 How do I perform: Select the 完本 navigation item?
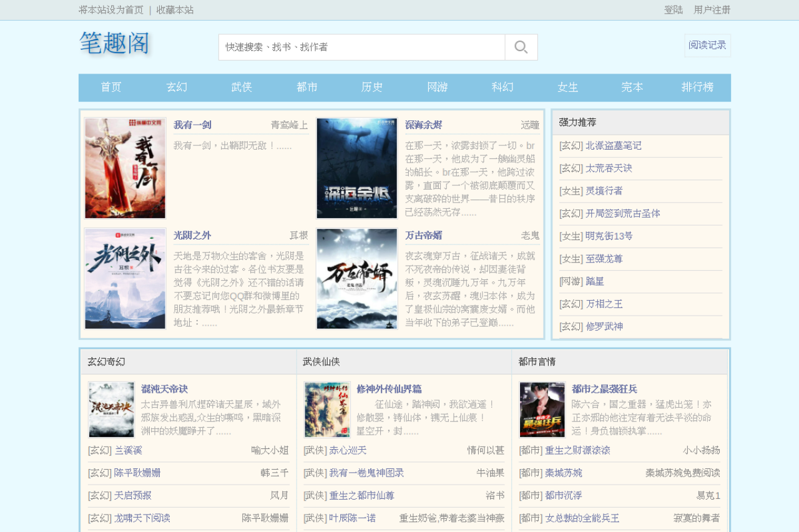click(x=632, y=87)
